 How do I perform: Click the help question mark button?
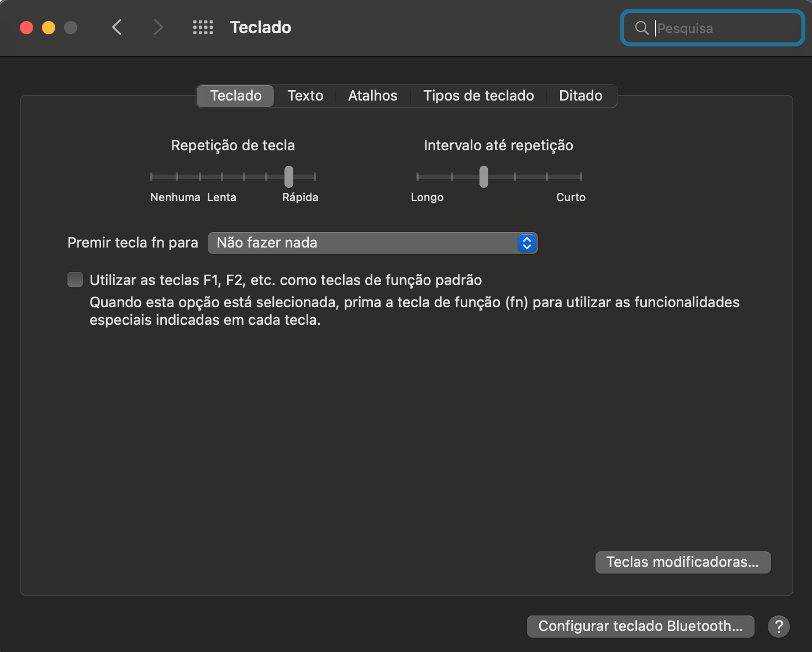778,626
